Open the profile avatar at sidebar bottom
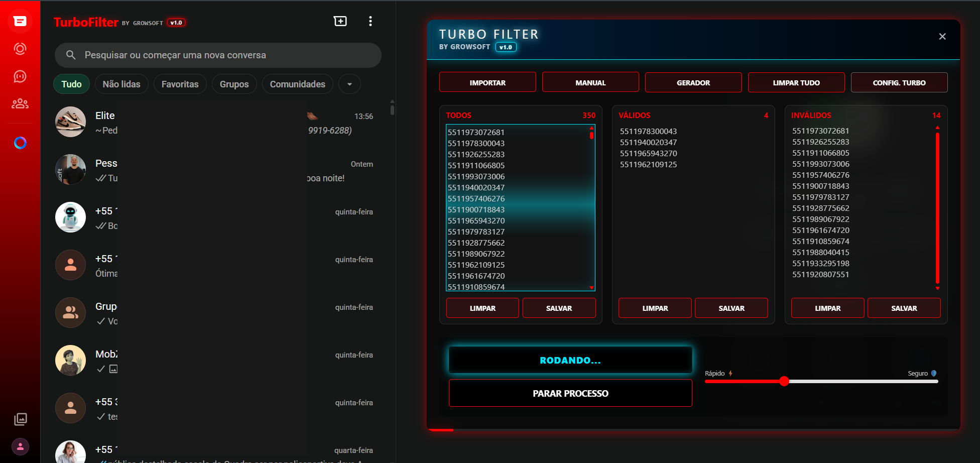The width and height of the screenshot is (980, 463). coord(20,446)
